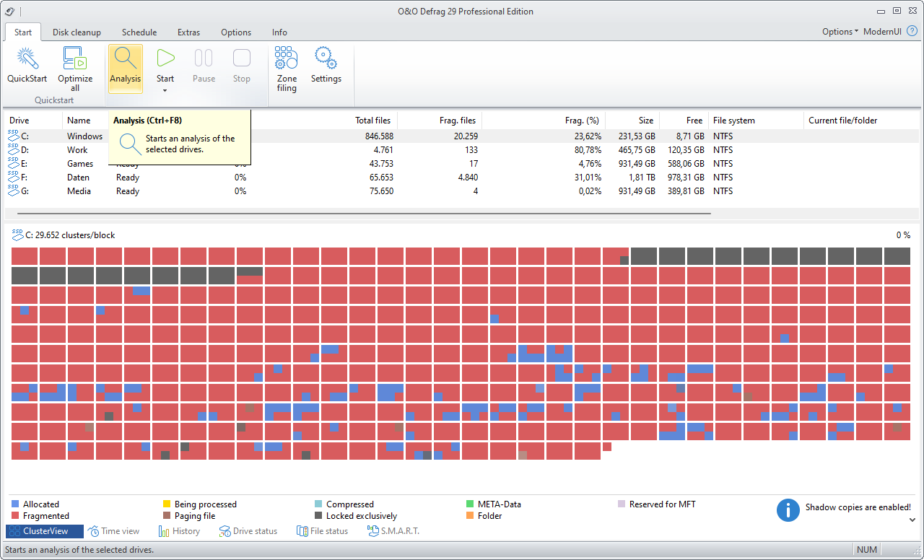Switch to Time view tab
Image resolution: width=924 pixels, height=560 pixels.
click(114, 531)
